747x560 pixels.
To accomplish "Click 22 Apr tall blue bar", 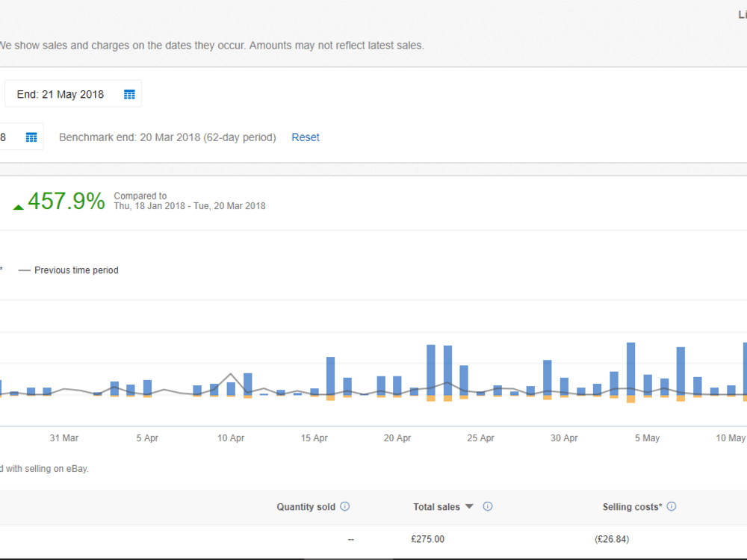I will [x=431, y=370].
